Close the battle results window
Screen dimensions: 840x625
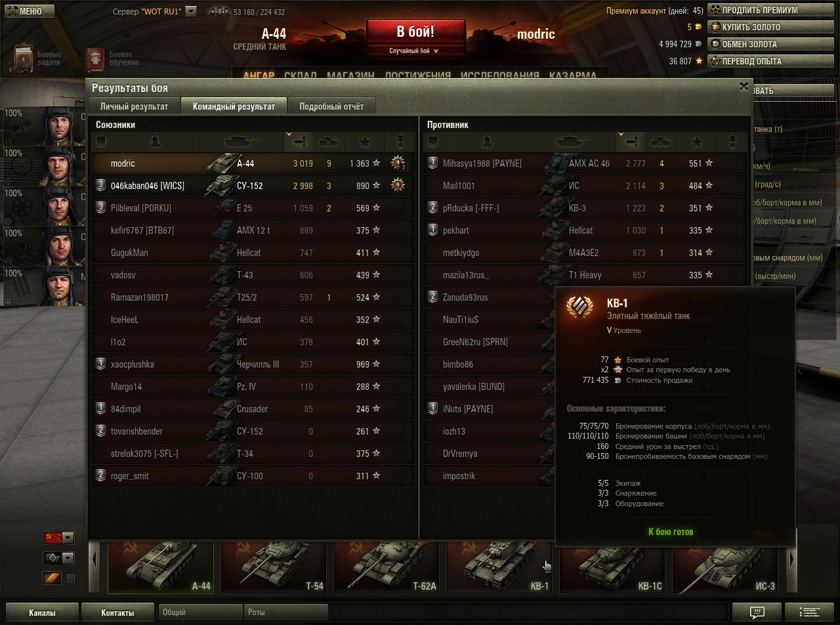pyautogui.click(x=744, y=86)
